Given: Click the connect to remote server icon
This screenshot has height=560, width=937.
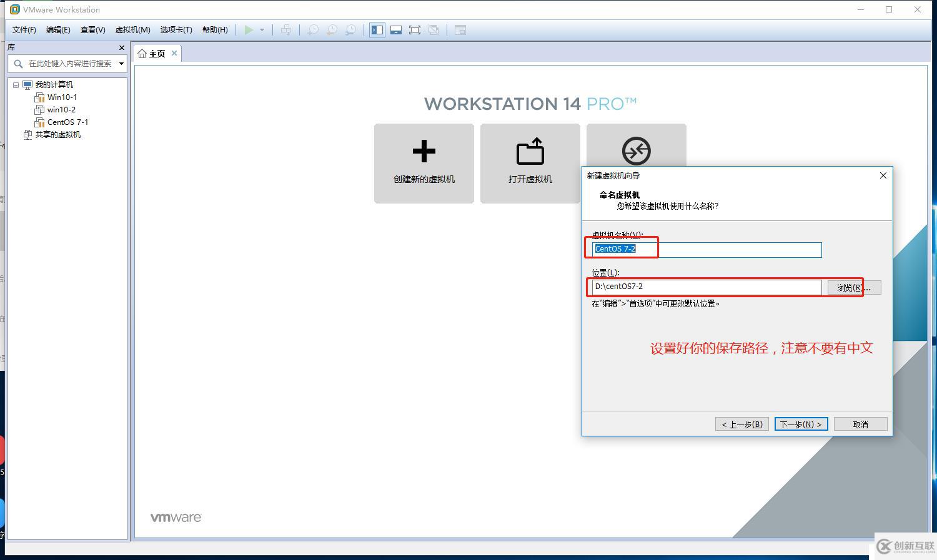Looking at the screenshot, I should pyautogui.click(x=637, y=150).
